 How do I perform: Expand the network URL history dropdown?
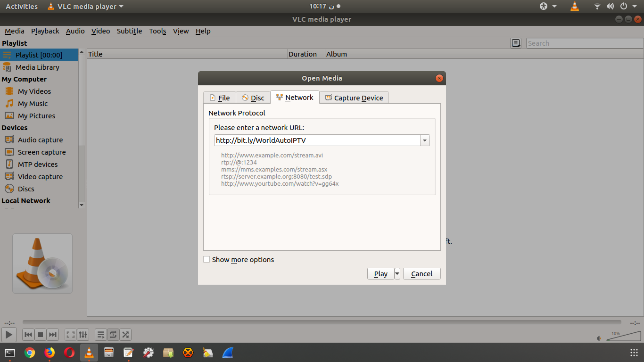[x=425, y=140]
